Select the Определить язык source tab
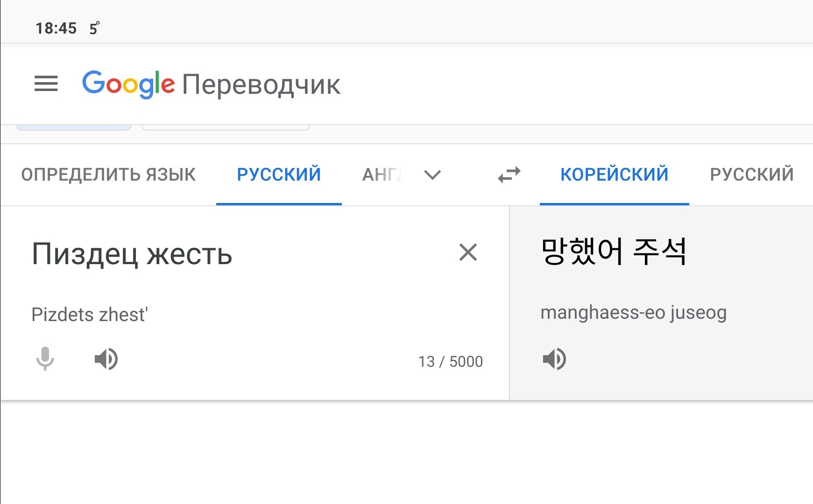This screenshot has width=813, height=504. point(108,175)
